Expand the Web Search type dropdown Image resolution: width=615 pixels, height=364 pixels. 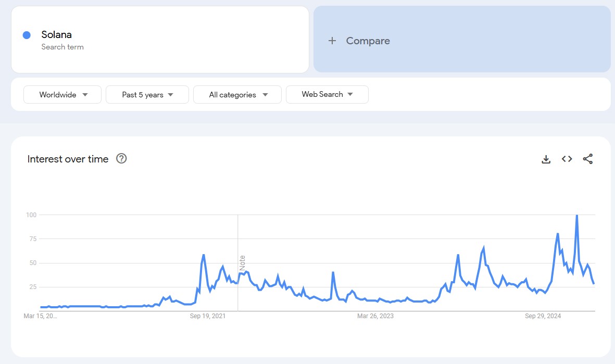[x=327, y=94]
